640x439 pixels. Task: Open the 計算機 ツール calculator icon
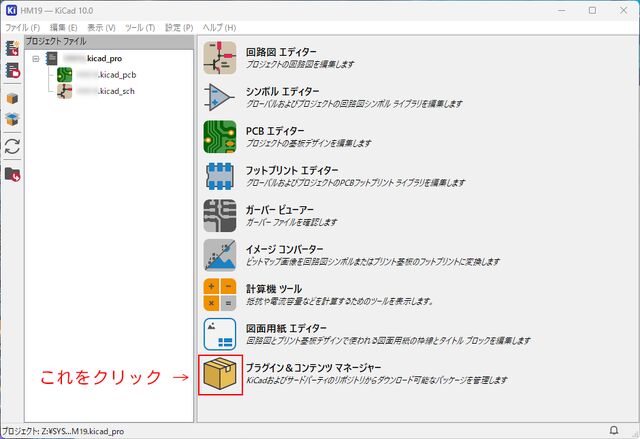click(x=220, y=295)
